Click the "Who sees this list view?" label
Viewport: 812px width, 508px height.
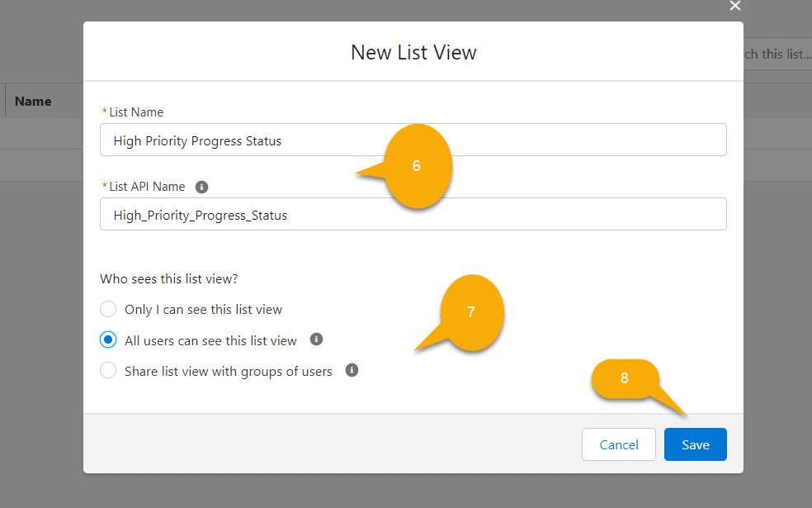(168, 278)
